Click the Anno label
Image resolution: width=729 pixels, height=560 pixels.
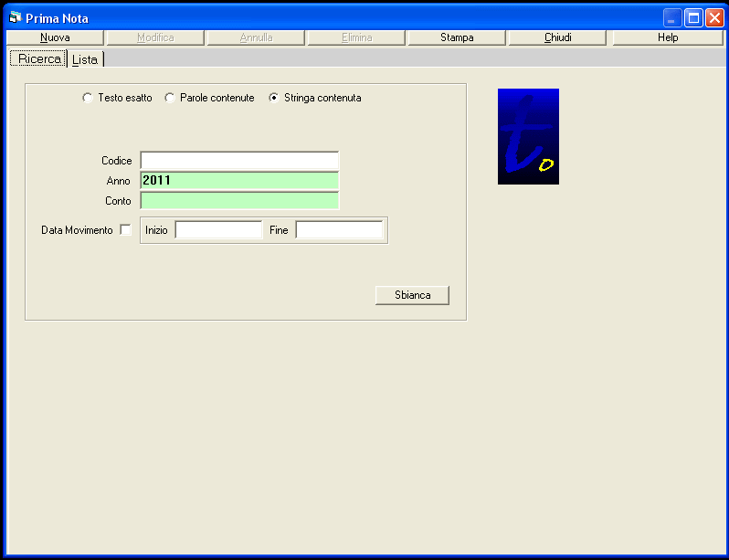pyautogui.click(x=118, y=181)
